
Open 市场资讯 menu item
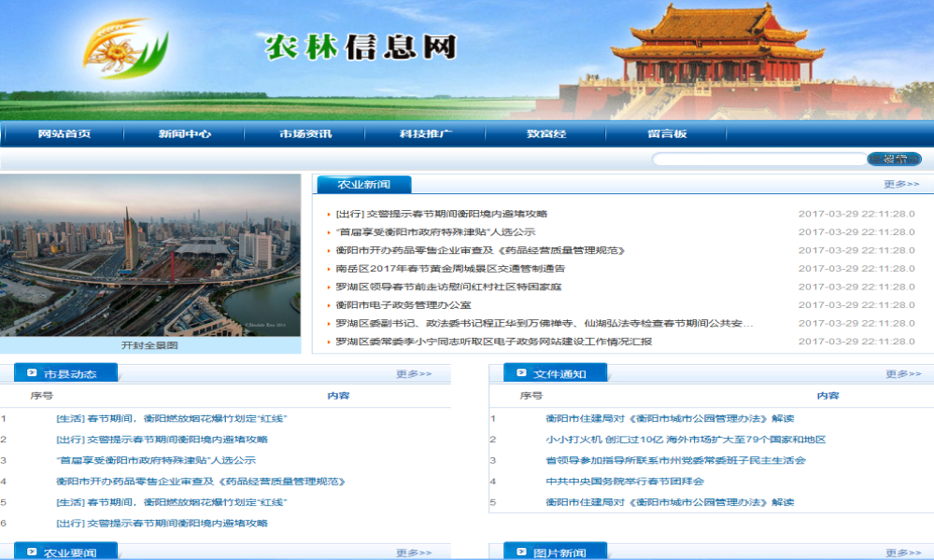[x=305, y=133]
